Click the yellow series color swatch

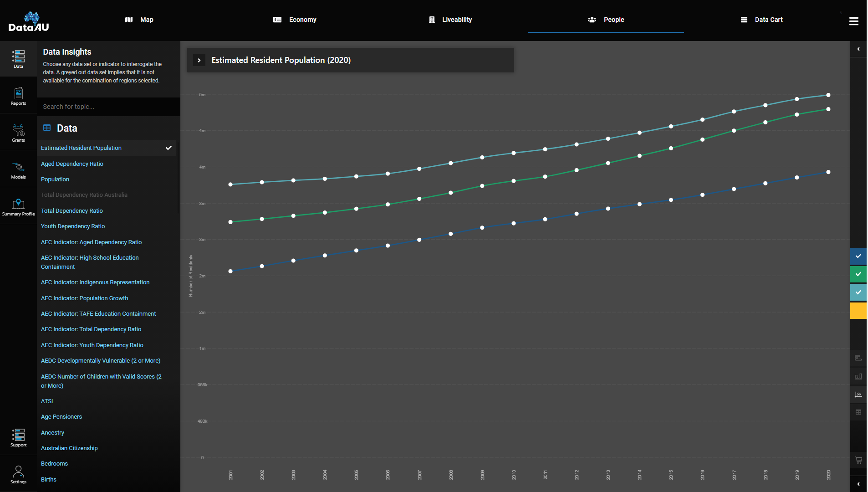[x=858, y=311]
